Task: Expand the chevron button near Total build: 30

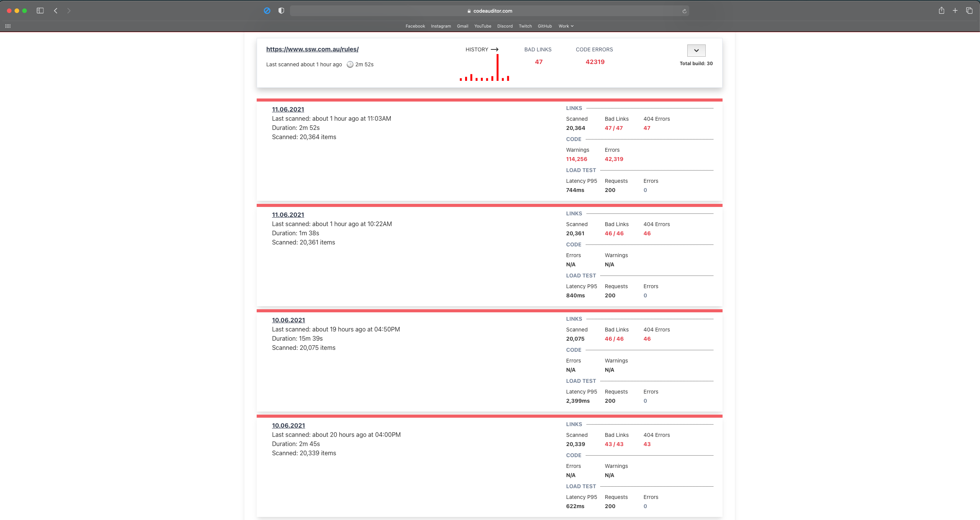Action: (696, 50)
